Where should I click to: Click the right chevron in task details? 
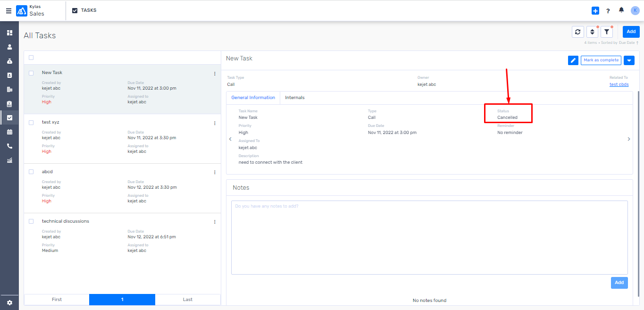coord(629,139)
